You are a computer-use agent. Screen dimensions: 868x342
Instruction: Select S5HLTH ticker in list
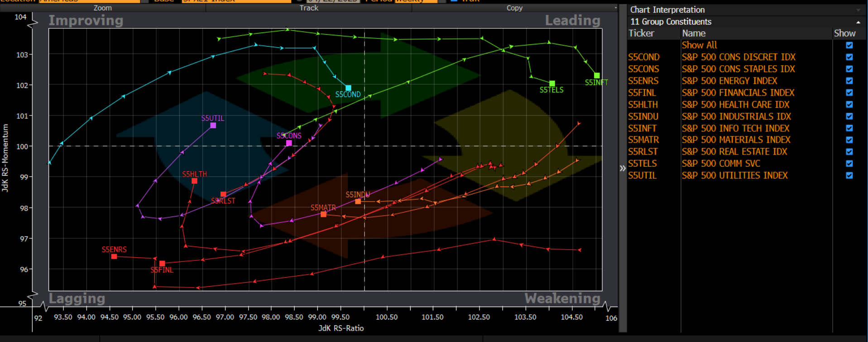(643, 104)
